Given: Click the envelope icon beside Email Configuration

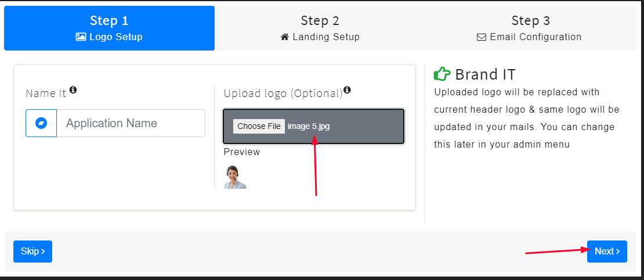Looking at the screenshot, I should (x=482, y=37).
